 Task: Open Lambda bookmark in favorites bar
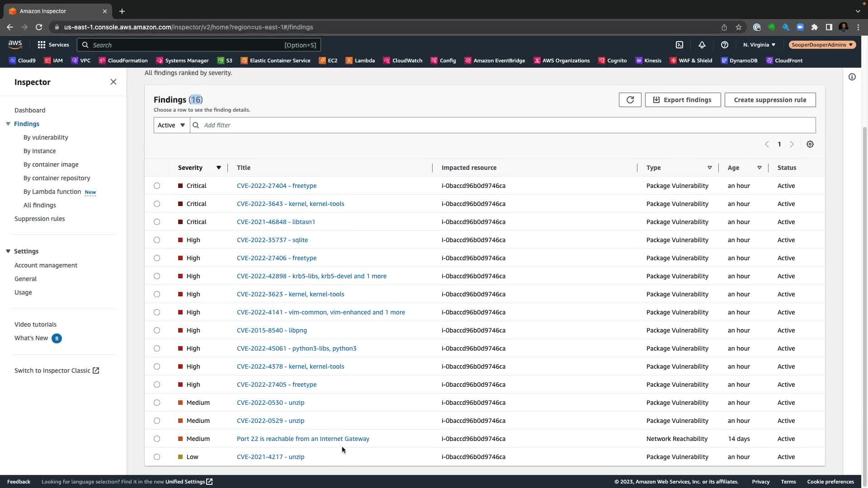[360, 61]
